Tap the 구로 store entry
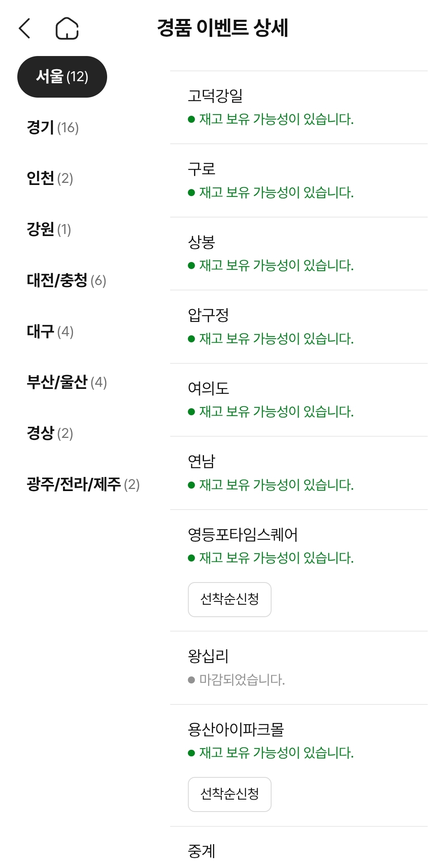The height and width of the screenshot is (868, 445). (x=298, y=180)
